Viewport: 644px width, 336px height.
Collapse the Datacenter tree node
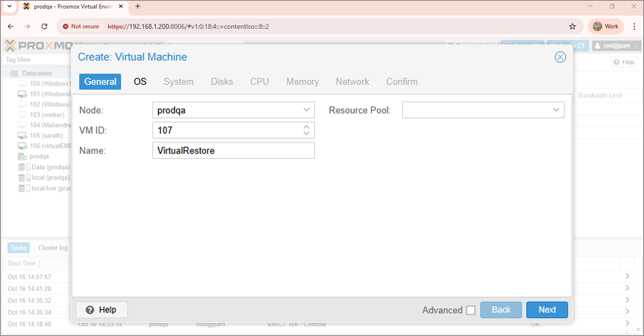point(6,74)
